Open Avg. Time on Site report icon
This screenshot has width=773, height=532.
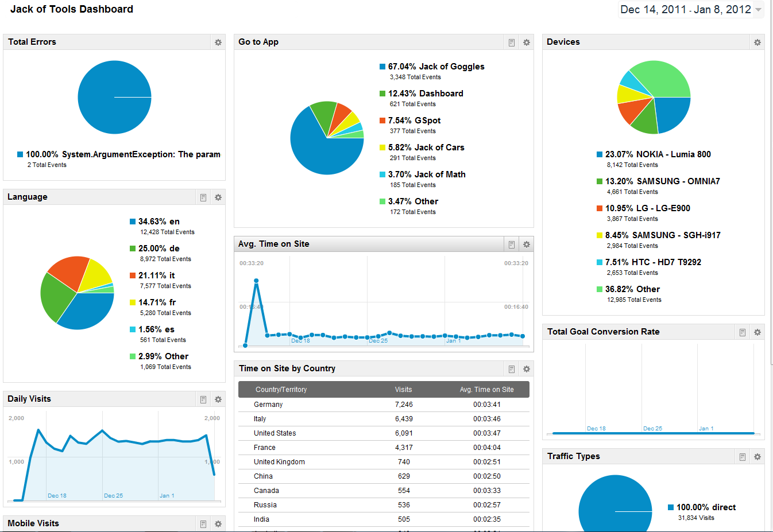click(x=512, y=244)
